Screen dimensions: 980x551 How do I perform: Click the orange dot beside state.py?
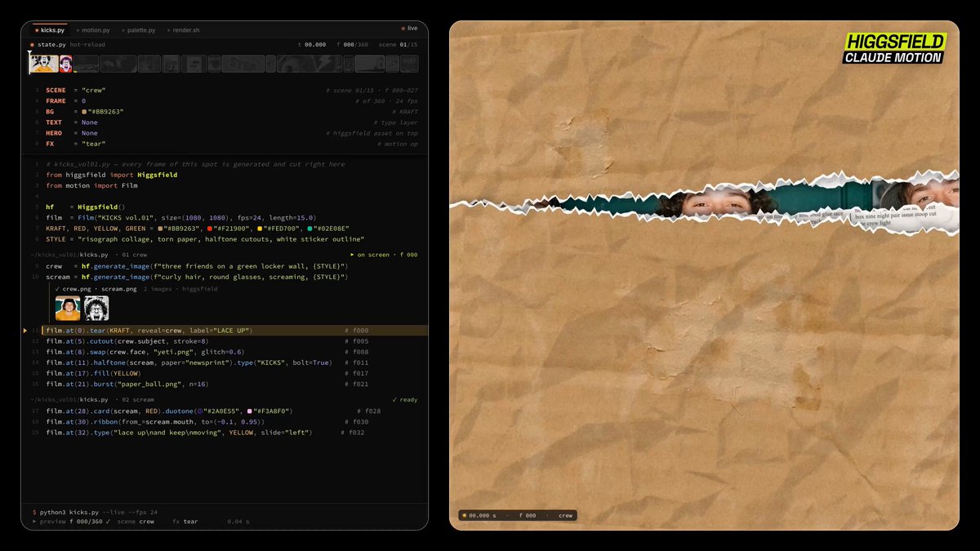[x=32, y=44]
